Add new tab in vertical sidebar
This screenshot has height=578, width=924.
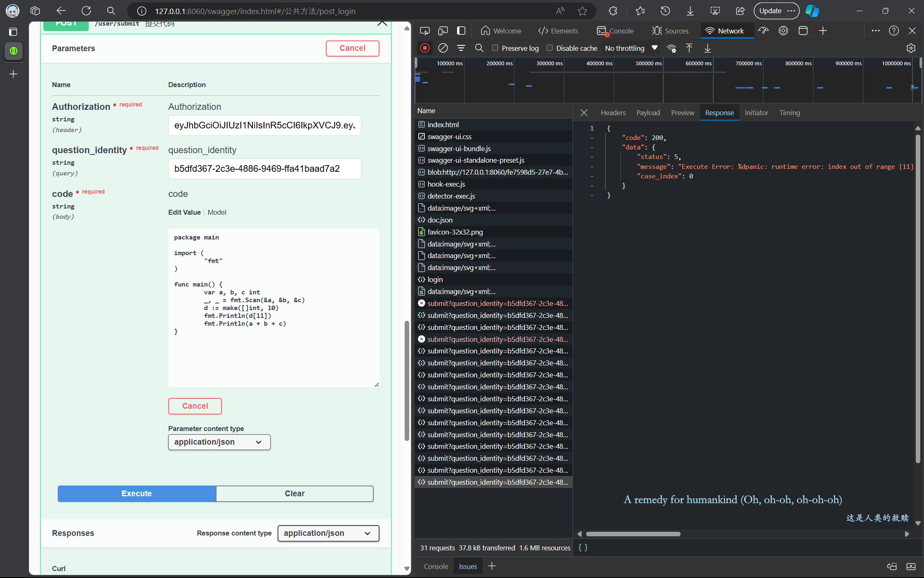click(14, 74)
